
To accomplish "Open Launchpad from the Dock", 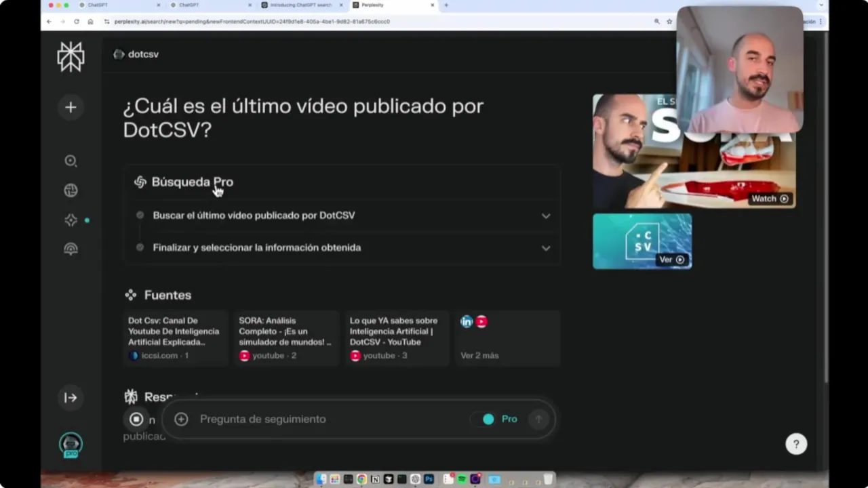I will pos(335,479).
